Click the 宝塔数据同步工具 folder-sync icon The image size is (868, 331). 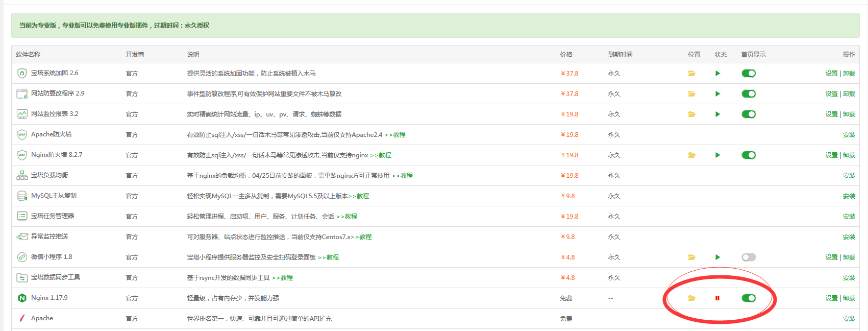click(x=22, y=277)
